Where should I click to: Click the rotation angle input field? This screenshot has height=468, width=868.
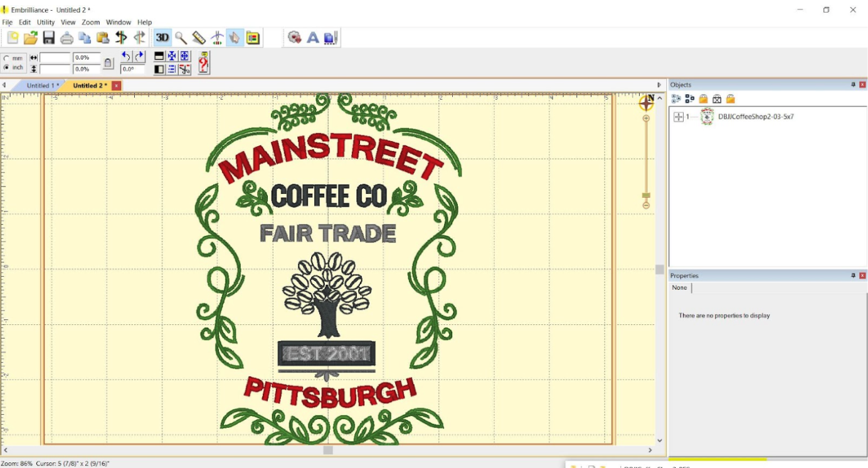(132, 69)
